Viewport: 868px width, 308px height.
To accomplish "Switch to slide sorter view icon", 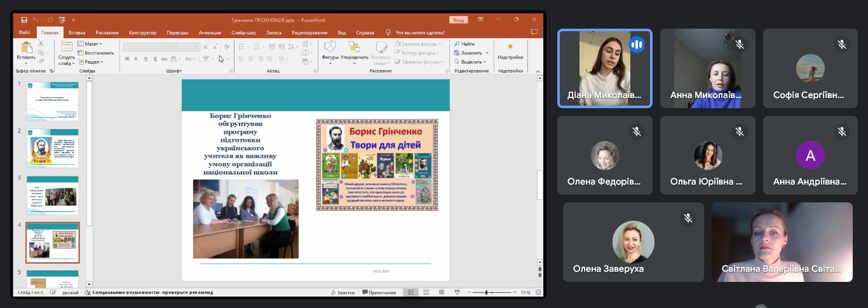I will tap(426, 293).
